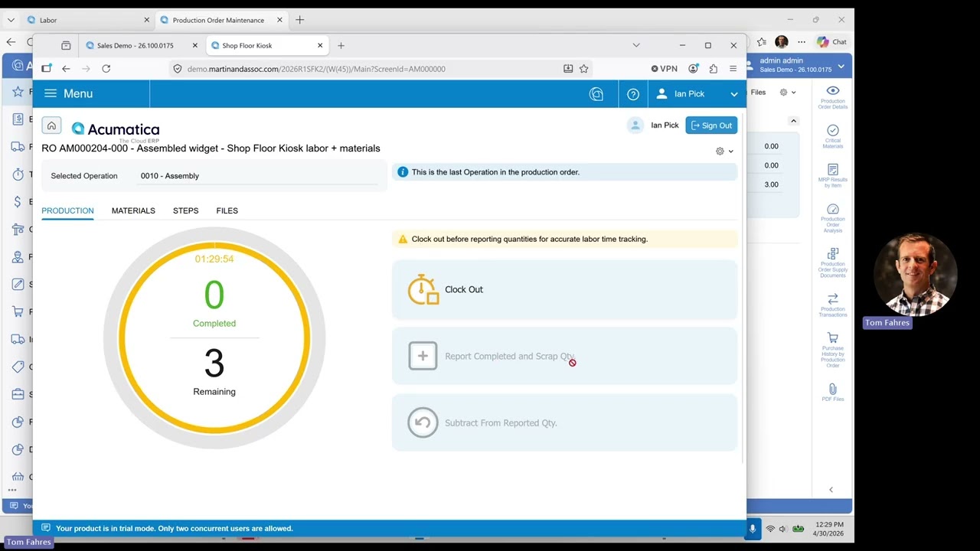Click the Acumatica swirl icon in the blue header

pyautogui.click(x=596, y=94)
